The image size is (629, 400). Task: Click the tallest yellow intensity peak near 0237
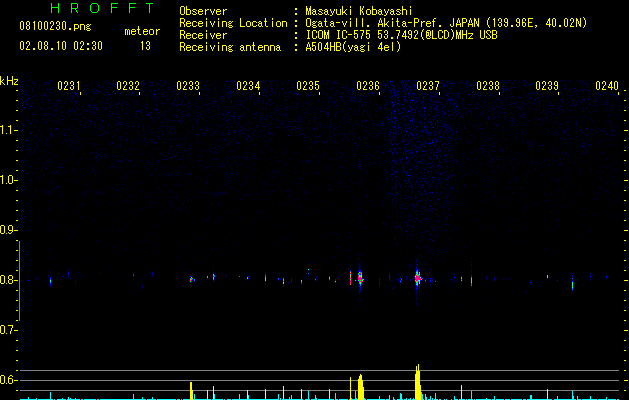tap(418, 382)
